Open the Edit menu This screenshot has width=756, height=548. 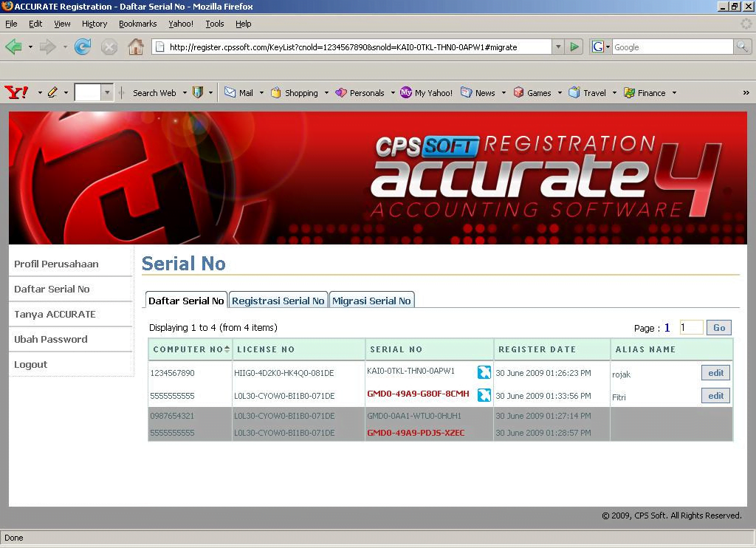35,24
